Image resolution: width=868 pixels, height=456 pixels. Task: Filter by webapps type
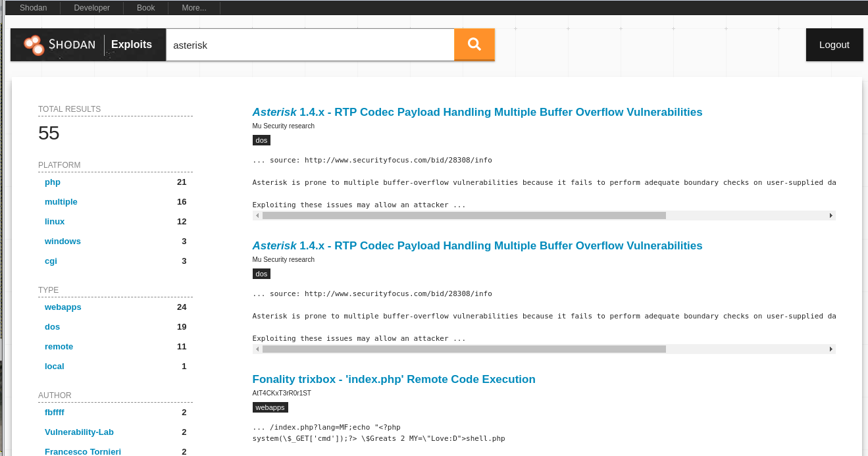tap(63, 307)
